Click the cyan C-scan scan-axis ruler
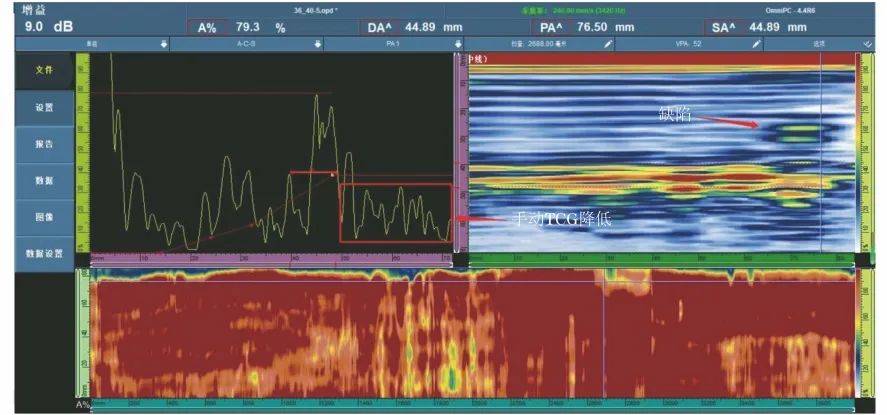Screen dimensions: 887x415 (x=472, y=404)
